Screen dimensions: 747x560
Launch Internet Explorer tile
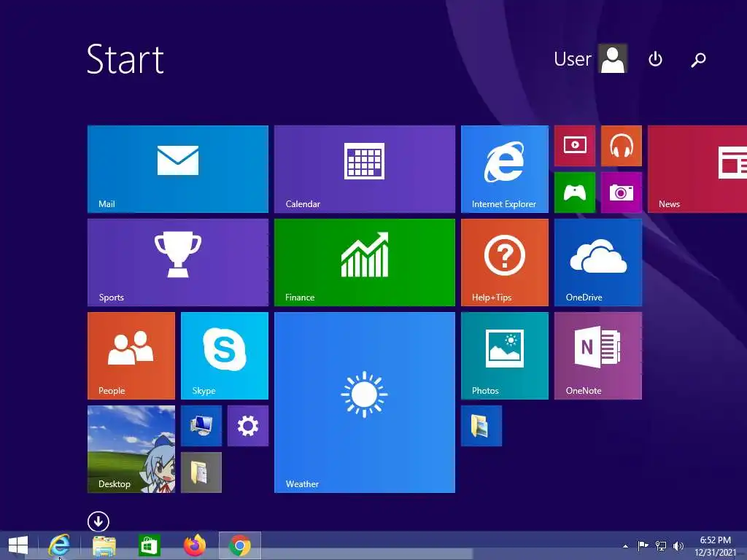pos(505,169)
